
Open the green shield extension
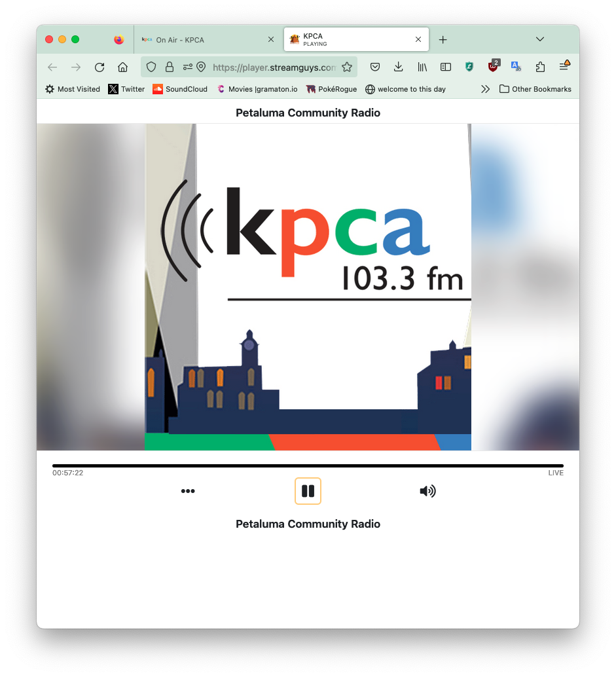click(469, 67)
